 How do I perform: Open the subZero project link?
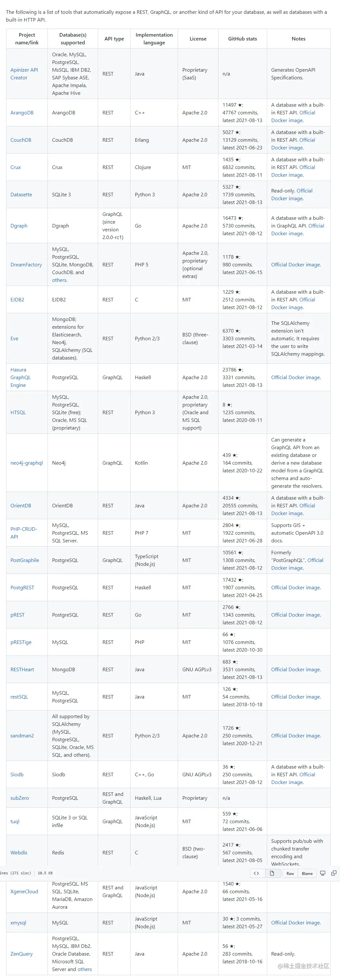(x=19, y=798)
